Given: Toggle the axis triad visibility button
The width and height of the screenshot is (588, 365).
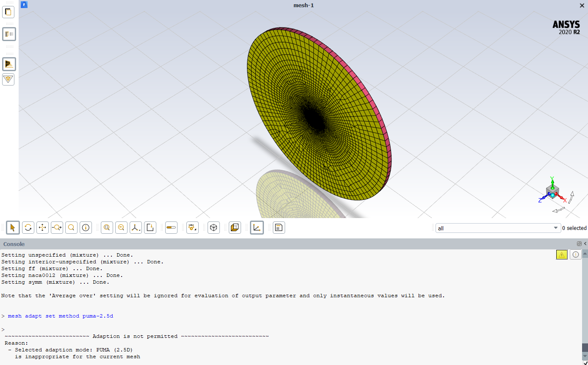Looking at the screenshot, I should (x=257, y=228).
